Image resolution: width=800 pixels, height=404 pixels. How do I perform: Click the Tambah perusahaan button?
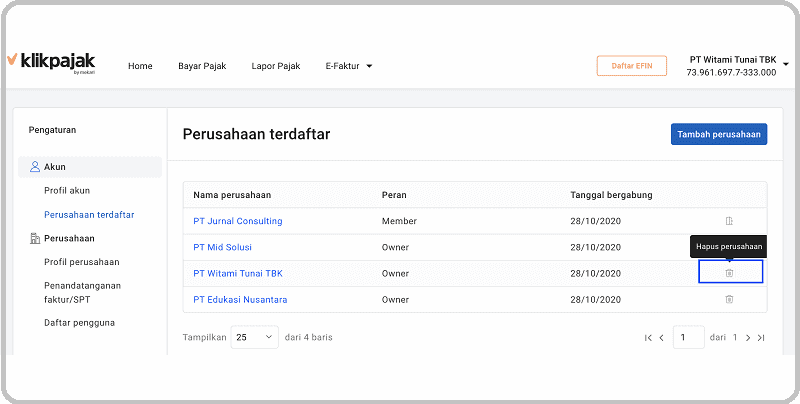point(719,134)
